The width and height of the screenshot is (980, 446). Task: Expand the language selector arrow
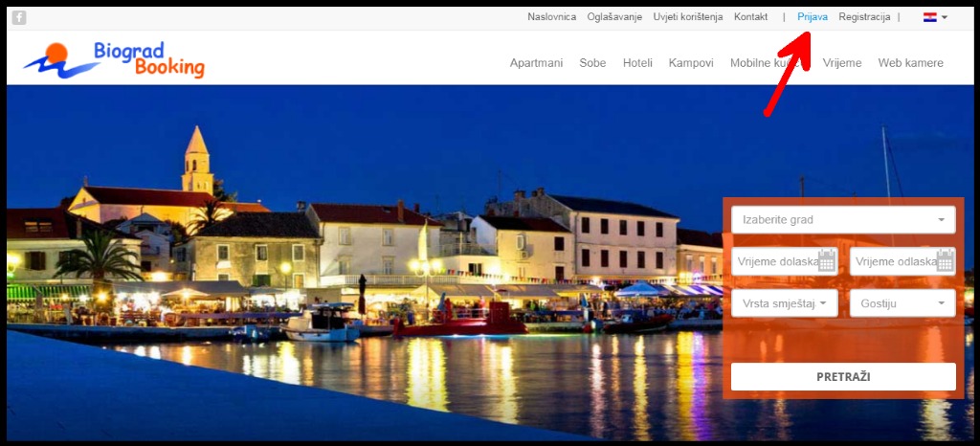click(x=945, y=17)
